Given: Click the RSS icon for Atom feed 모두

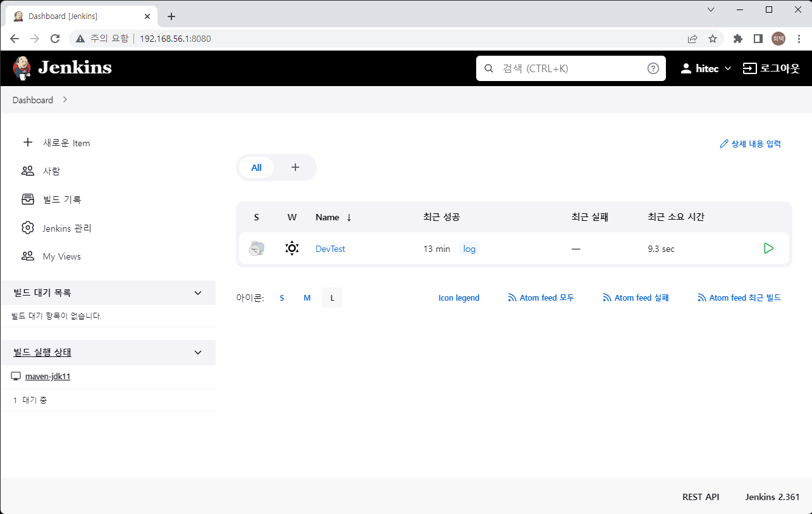Looking at the screenshot, I should tap(512, 298).
